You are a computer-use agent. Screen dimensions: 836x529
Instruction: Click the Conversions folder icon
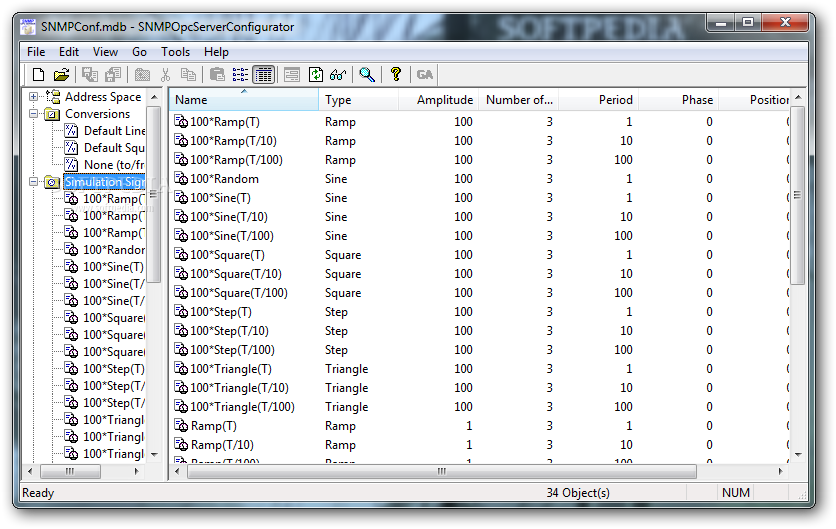click(52, 114)
